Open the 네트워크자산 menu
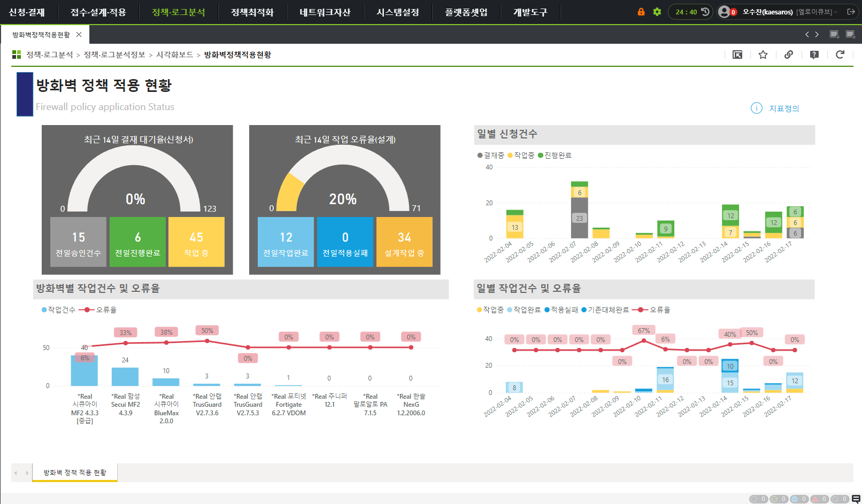The height and width of the screenshot is (504, 862). coord(325,12)
